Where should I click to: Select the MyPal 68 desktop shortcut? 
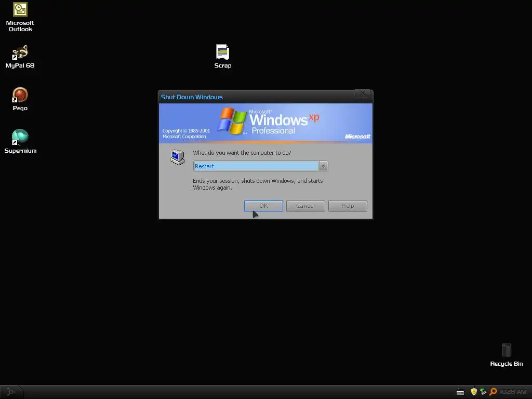[x=20, y=57]
